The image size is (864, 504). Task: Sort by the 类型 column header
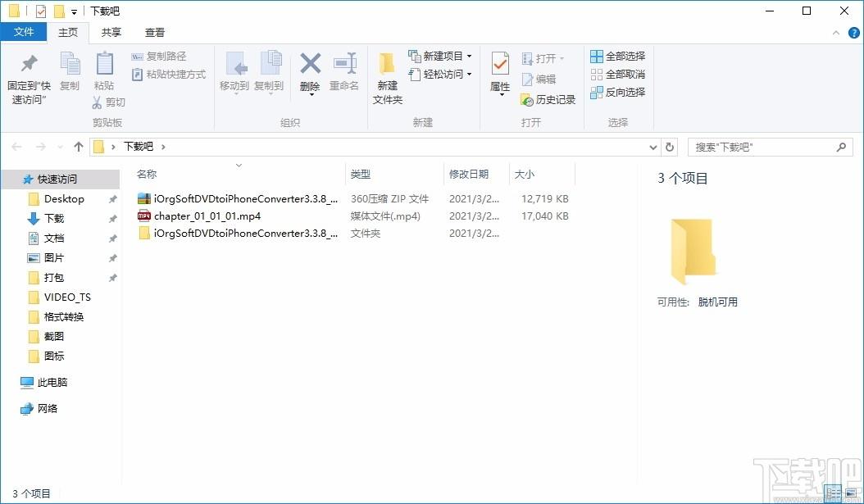pyautogui.click(x=361, y=174)
